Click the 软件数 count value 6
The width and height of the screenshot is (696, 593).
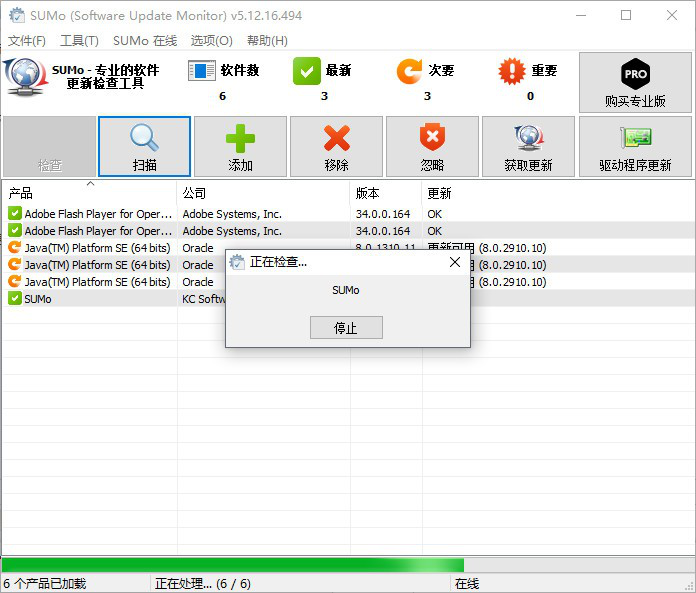(x=222, y=96)
